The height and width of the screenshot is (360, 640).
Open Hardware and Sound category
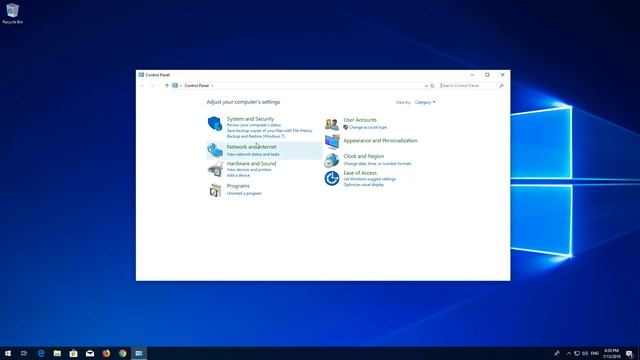[251, 164]
